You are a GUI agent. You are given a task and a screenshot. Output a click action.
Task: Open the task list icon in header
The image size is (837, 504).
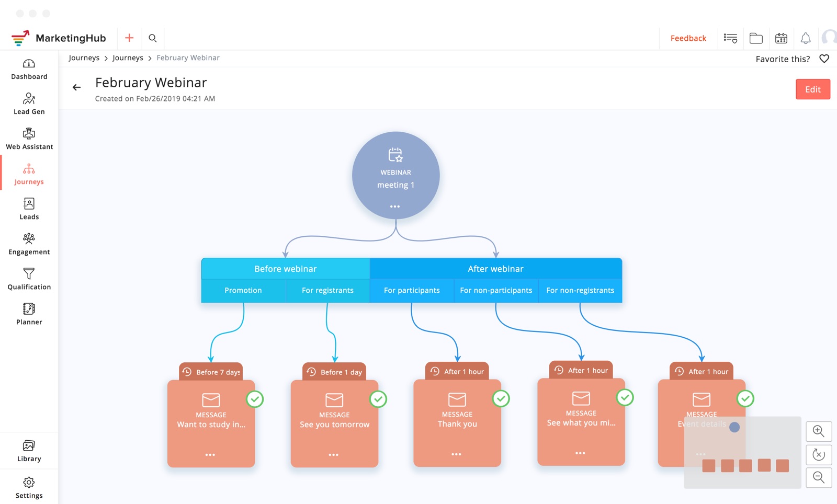pos(730,38)
